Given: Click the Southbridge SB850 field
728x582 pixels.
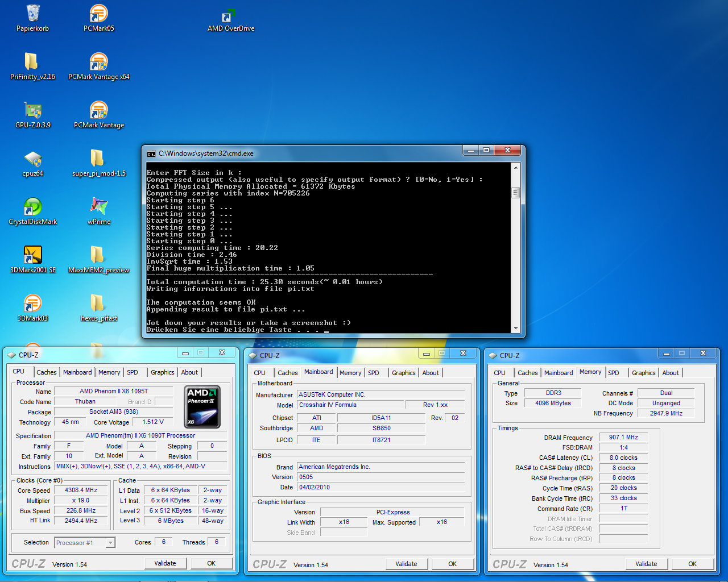Looking at the screenshot, I should click(381, 428).
